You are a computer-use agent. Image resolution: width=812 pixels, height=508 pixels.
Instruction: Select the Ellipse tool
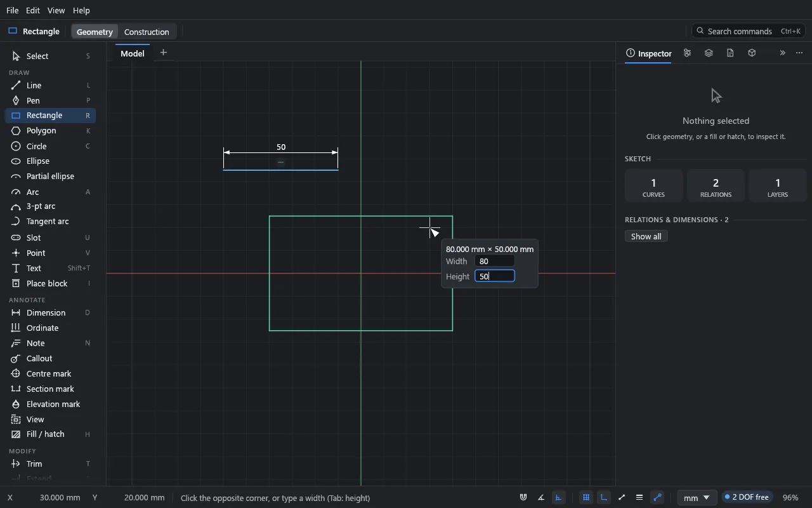pyautogui.click(x=51, y=161)
